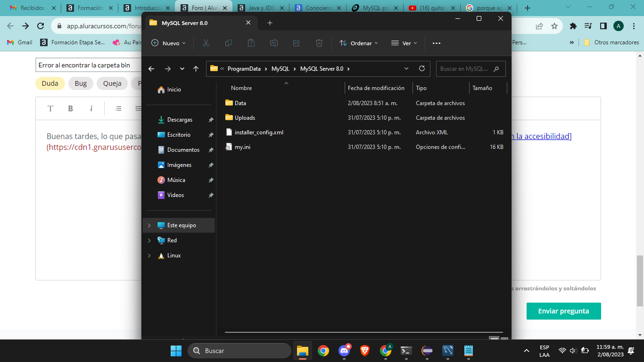Open the Otros marcadores bookmarks folder

tap(611, 42)
